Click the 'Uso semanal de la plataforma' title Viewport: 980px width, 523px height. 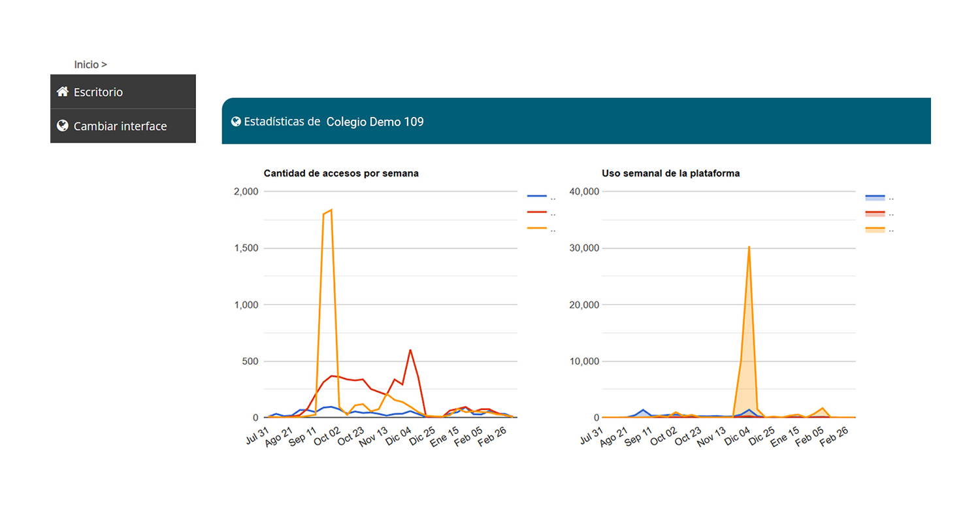pyautogui.click(x=670, y=173)
